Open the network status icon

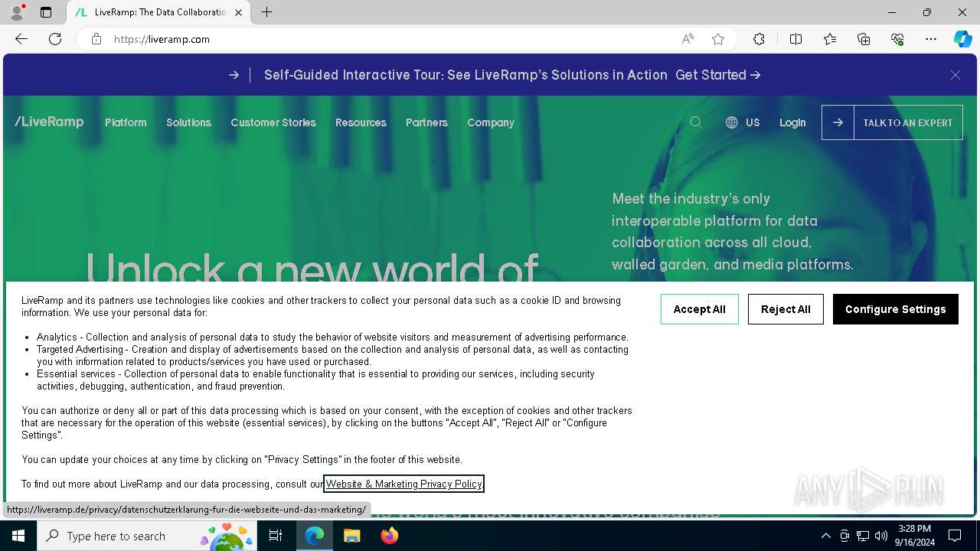click(863, 536)
